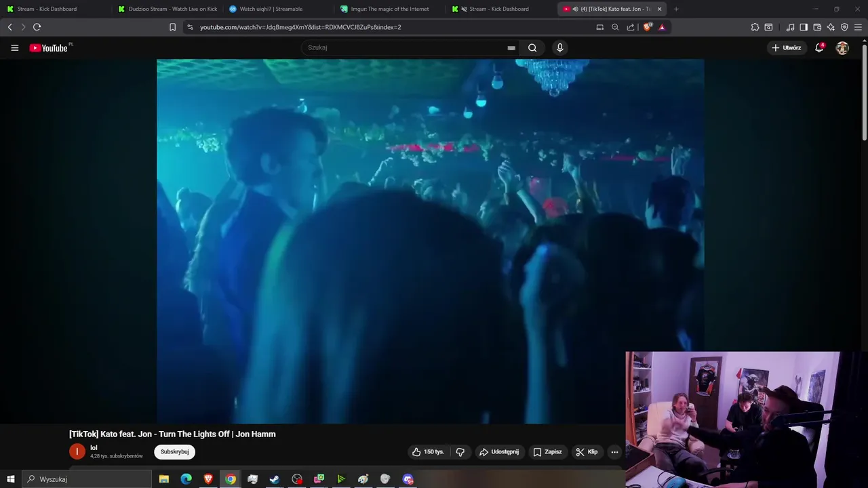The height and width of the screenshot is (488, 868).
Task: Open the browser main menu icon
Action: (x=859, y=27)
